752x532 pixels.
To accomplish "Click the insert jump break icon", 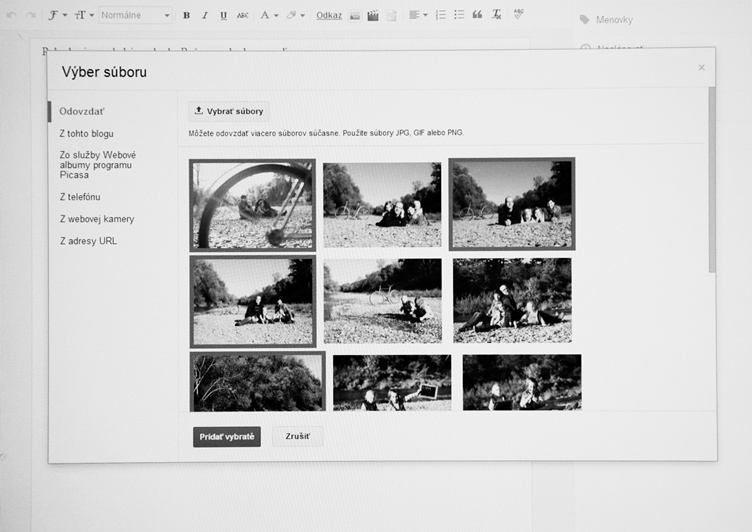I will [392, 16].
